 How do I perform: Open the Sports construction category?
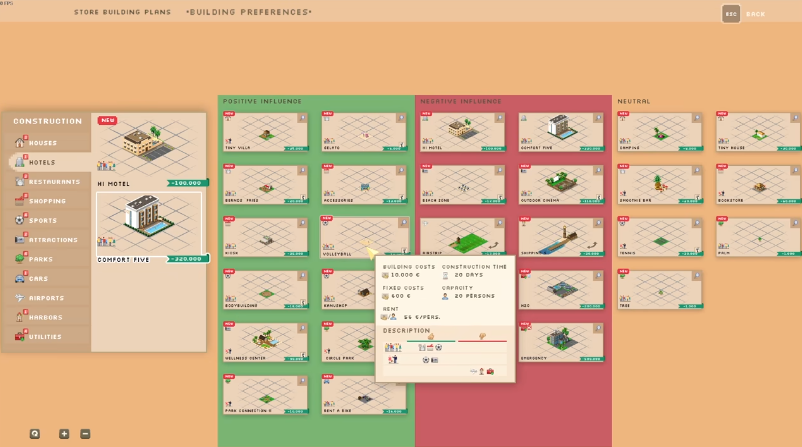(x=46, y=220)
